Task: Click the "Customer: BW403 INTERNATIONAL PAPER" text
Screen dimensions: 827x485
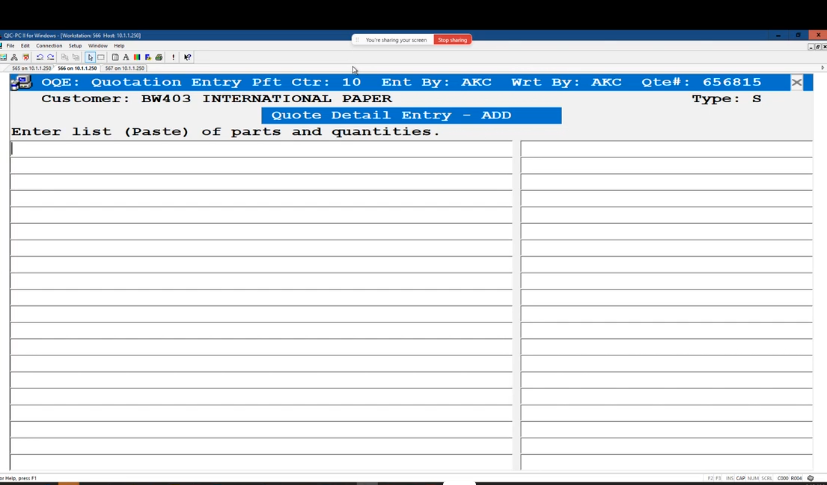Action: click(217, 99)
